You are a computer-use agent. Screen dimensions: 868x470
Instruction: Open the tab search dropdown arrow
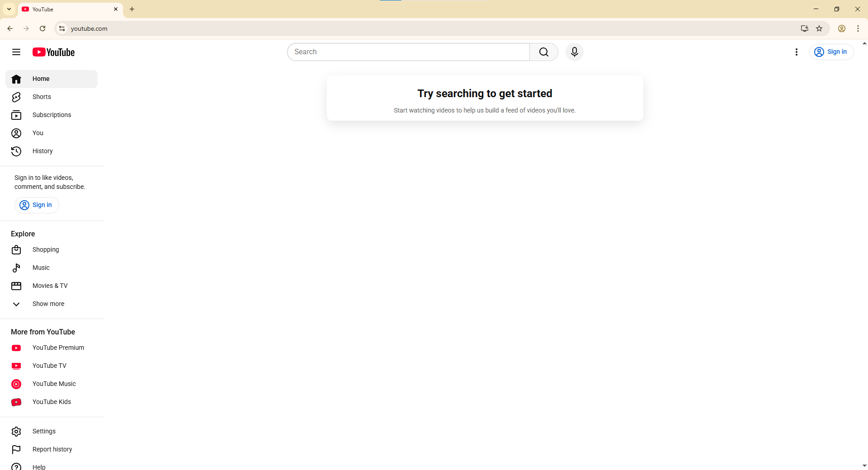9,9
